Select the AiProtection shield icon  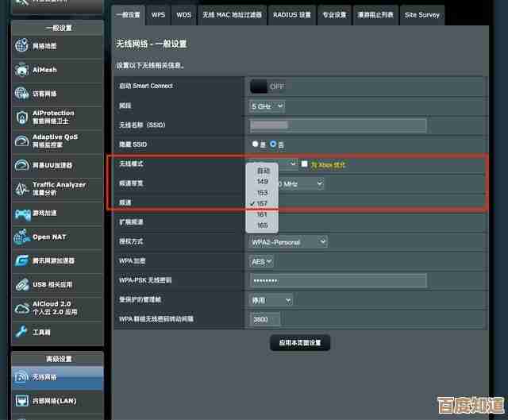[x=21, y=117]
